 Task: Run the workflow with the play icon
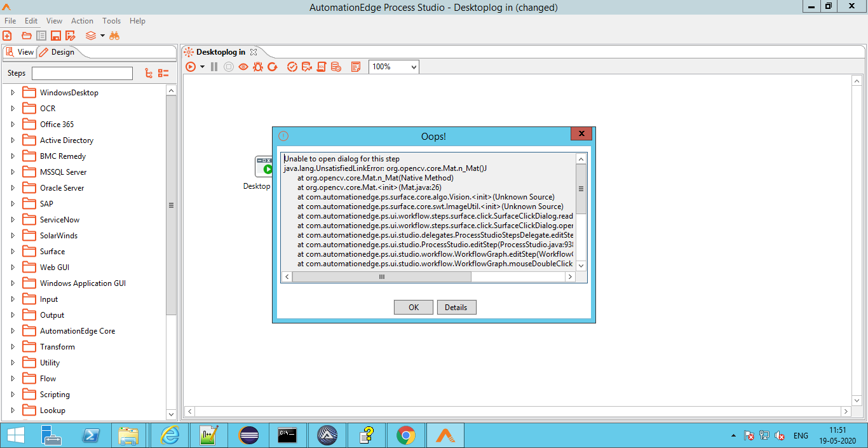[191, 67]
